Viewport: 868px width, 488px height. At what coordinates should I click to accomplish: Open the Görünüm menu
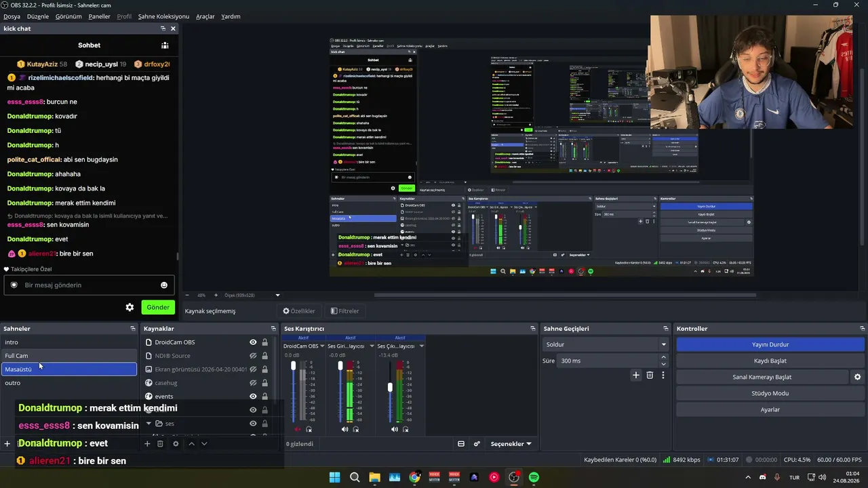tap(68, 16)
